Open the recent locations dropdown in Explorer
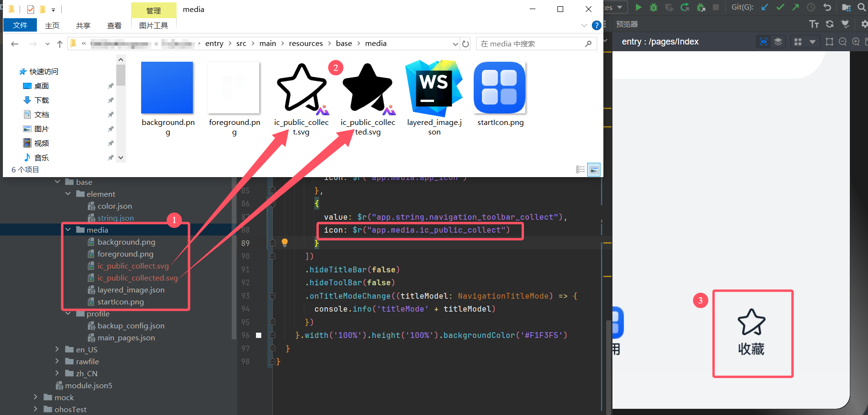Image resolution: width=868 pixels, height=415 pixels. [x=47, y=44]
